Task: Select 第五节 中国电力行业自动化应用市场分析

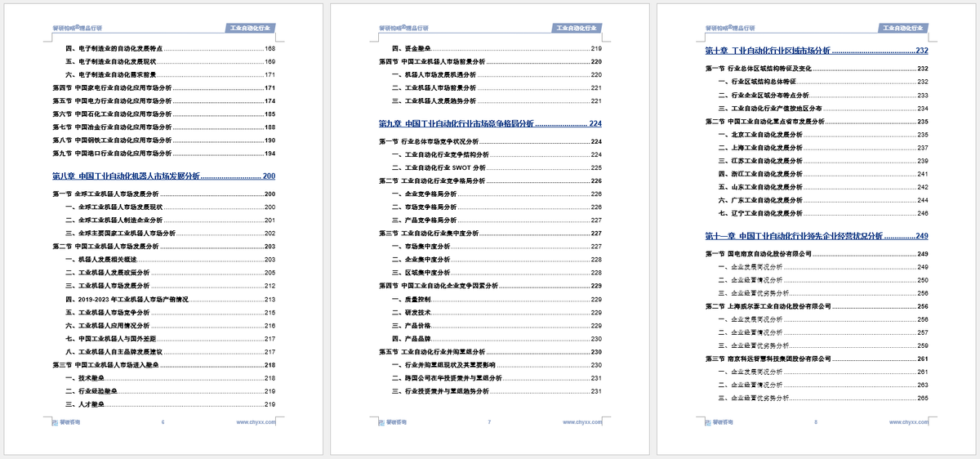Action: coord(163,101)
